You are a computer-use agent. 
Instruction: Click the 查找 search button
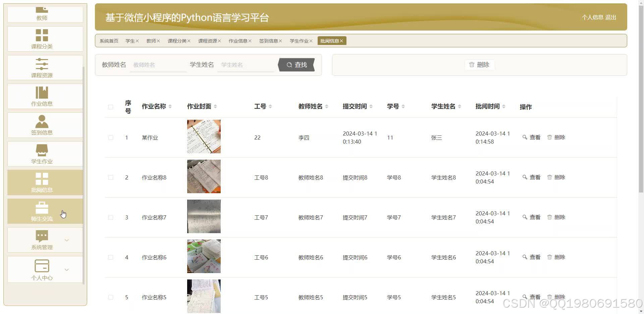pos(297,65)
